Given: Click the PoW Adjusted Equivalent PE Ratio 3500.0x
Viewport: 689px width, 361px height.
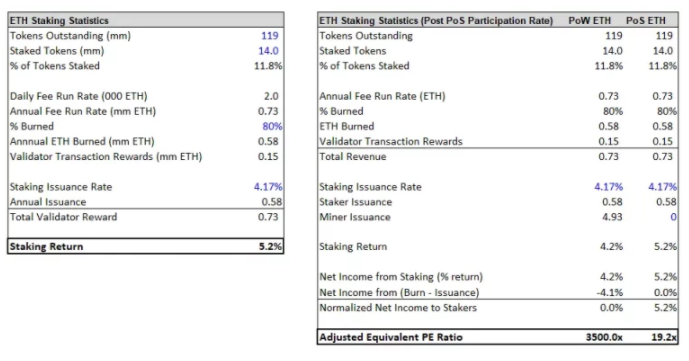Looking at the screenshot, I should (604, 337).
